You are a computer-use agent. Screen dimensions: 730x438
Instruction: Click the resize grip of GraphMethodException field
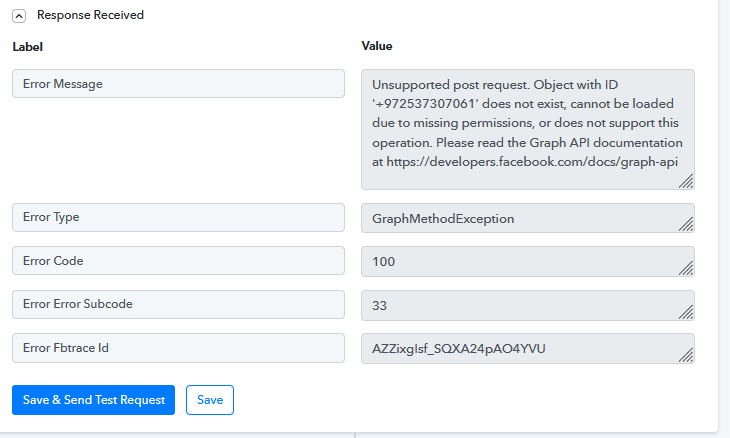click(686, 224)
